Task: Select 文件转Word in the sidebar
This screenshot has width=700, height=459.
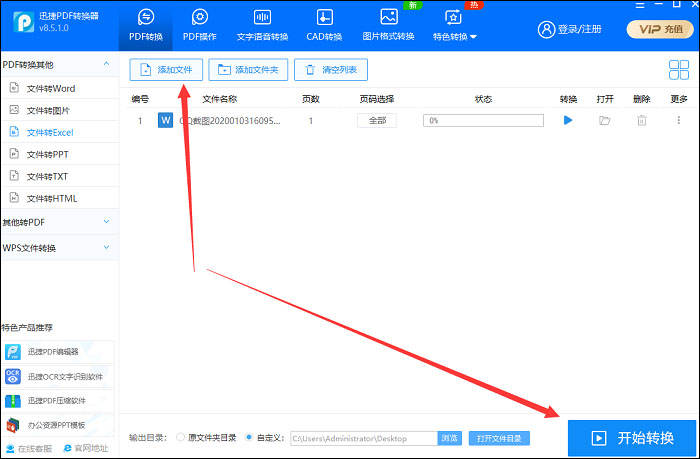Action: click(60, 88)
